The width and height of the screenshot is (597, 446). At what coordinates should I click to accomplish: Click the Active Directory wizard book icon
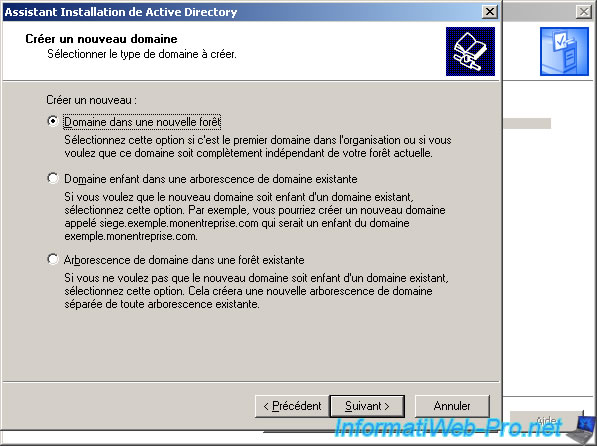click(x=470, y=51)
